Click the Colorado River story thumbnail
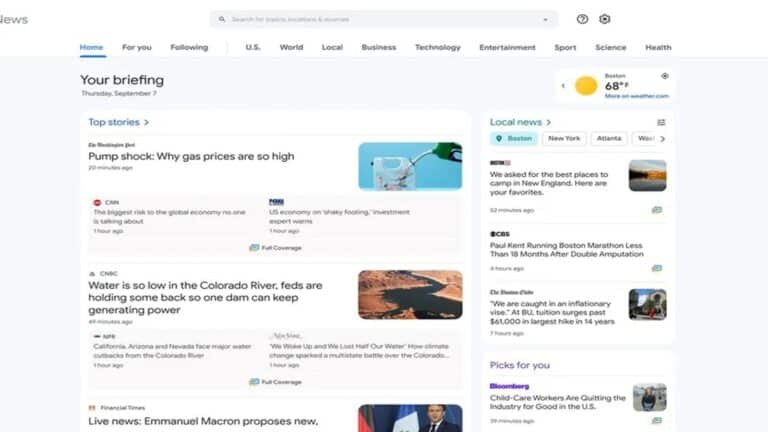The width and height of the screenshot is (768, 432). (x=410, y=295)
